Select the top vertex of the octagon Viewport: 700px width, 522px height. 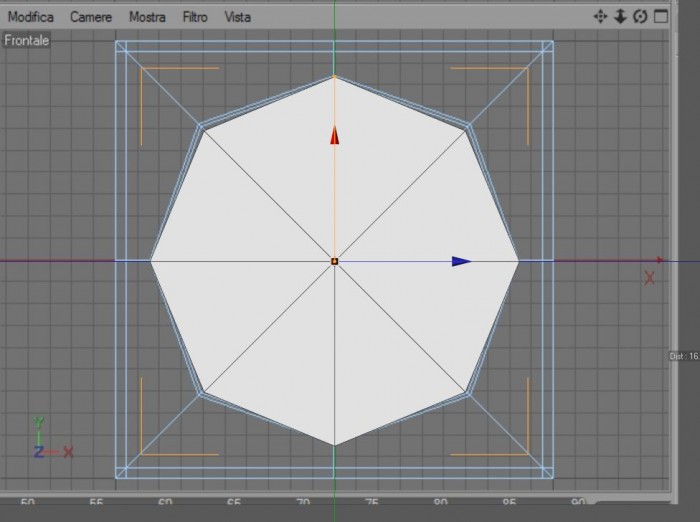[x=334, y=77]
